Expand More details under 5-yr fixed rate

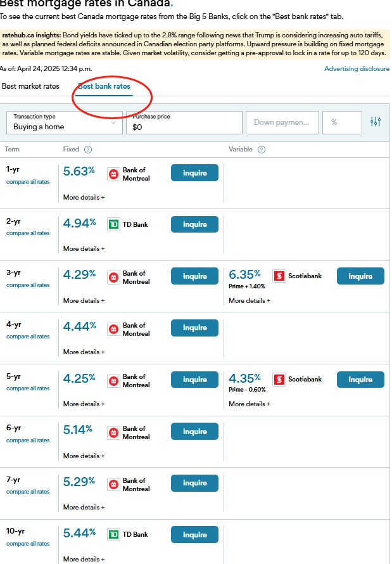point(84,404)
